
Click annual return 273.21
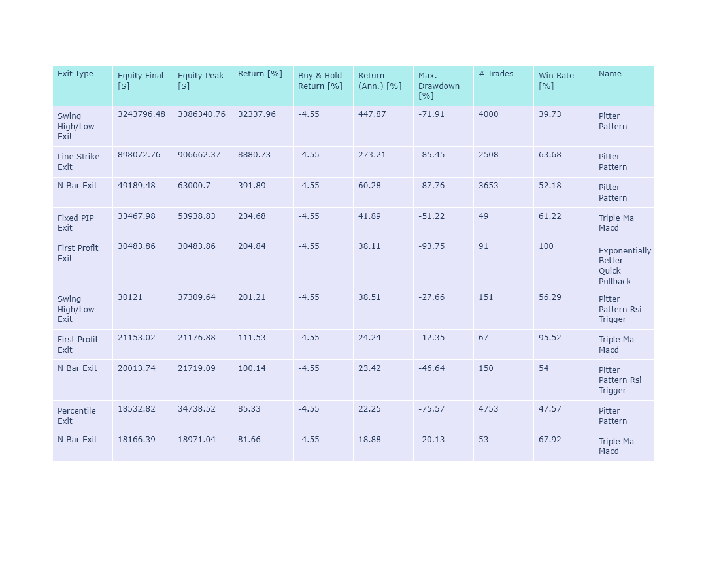372,155
